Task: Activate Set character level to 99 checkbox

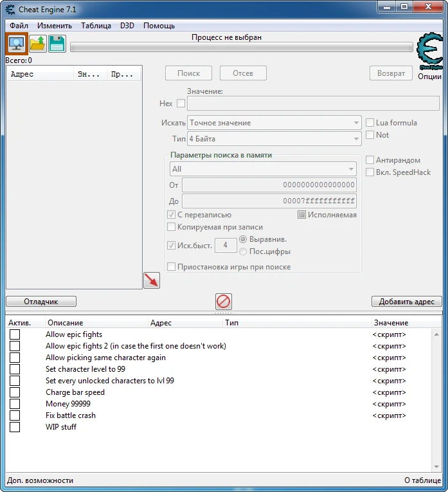Action: (15, 369)
